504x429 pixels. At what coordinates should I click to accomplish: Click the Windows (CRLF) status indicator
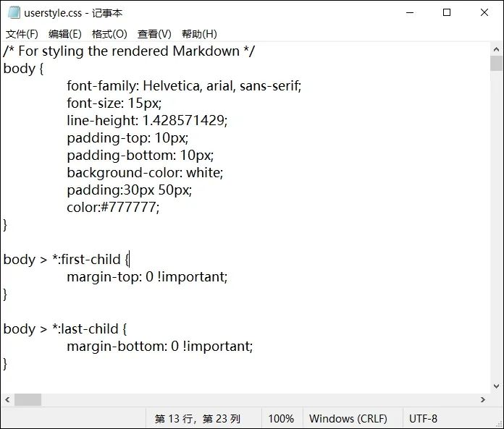click(348, 418)
